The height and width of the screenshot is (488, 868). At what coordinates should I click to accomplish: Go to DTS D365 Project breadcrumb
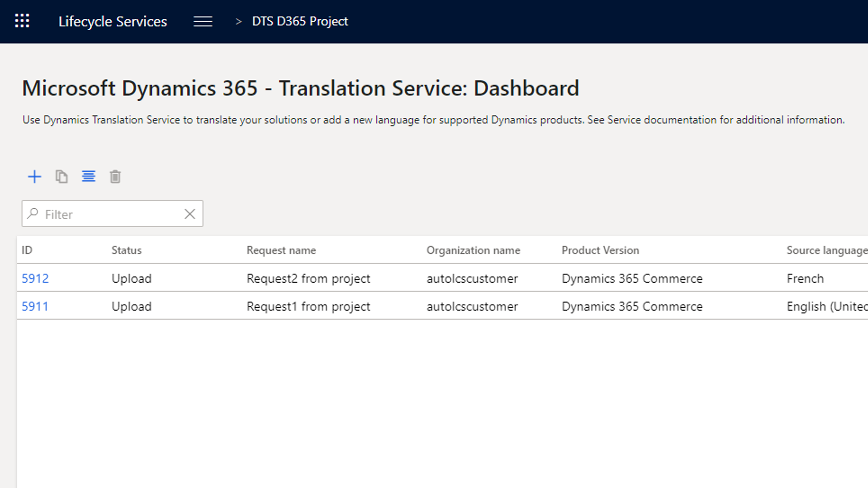[300, 21]
